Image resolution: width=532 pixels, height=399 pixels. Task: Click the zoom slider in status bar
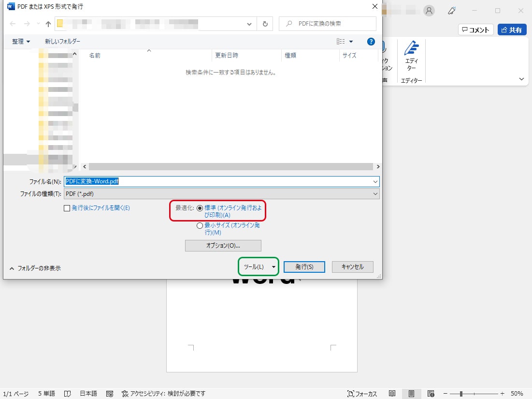click(x=462, y=394)
